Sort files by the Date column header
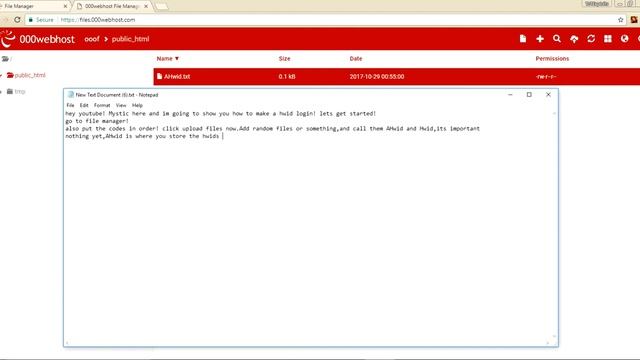Viewport: 640px width, 360px height. click(x=356, y=58)
